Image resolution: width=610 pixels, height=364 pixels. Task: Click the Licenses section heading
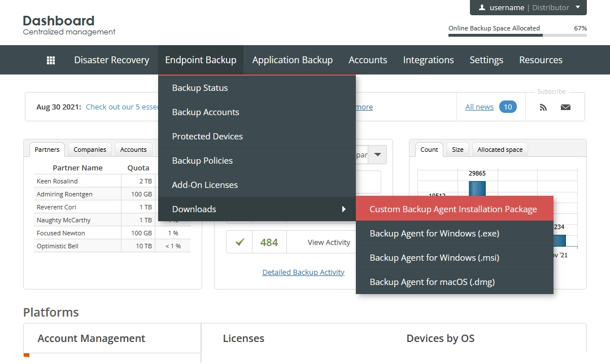pos(243,339)
